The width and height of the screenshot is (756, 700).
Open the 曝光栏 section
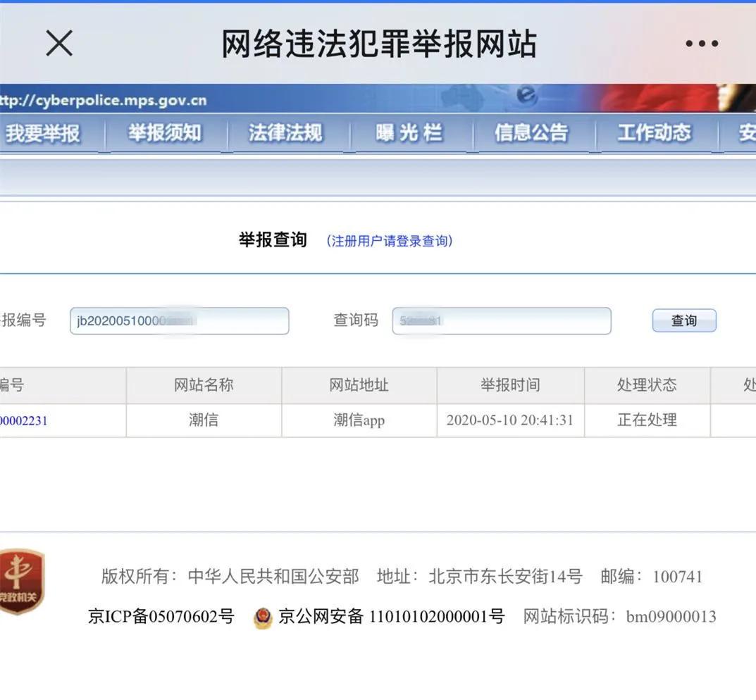pyautogui.click(x=409, y=134)
